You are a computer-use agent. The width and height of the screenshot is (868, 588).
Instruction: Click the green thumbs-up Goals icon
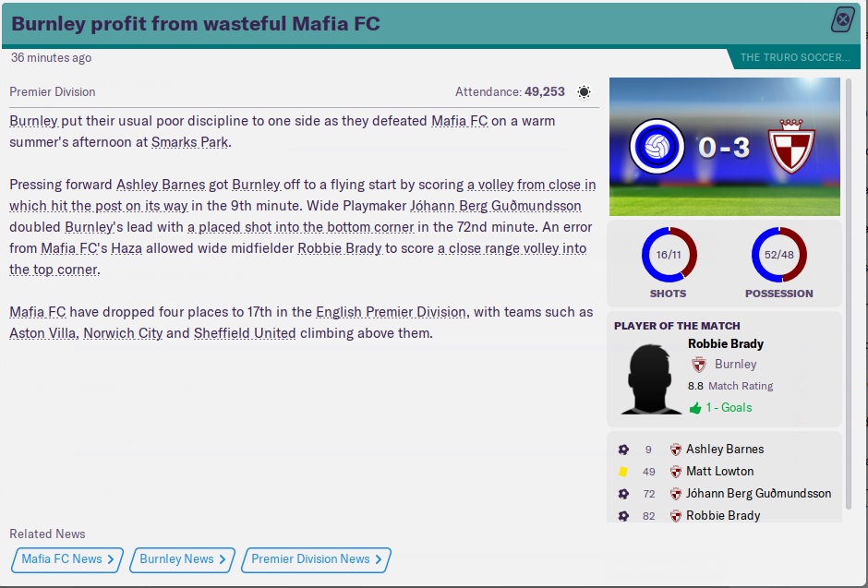695,408
